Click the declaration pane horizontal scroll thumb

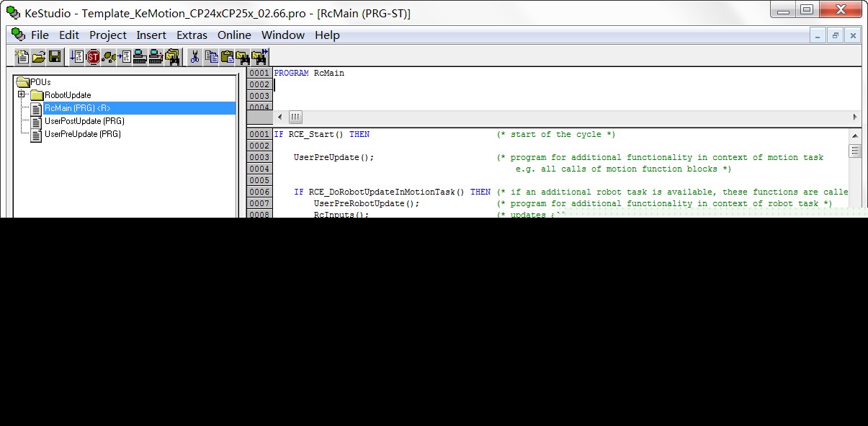tap(296, 117)
